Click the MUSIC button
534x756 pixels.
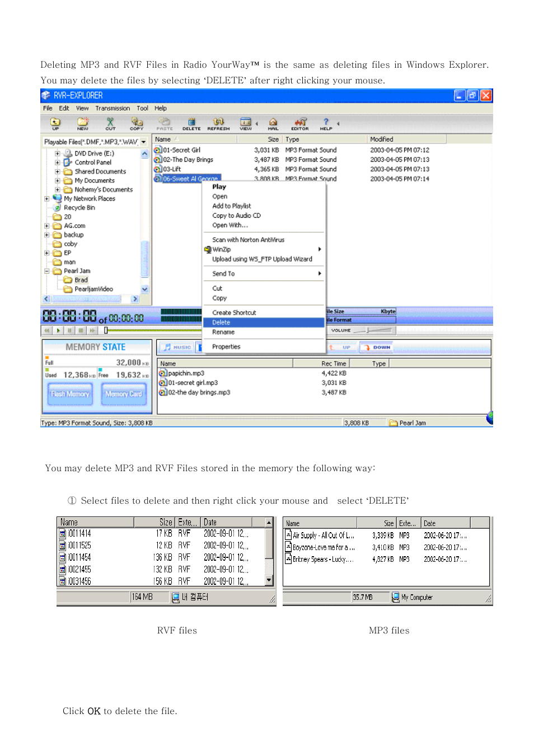(177, 347)
